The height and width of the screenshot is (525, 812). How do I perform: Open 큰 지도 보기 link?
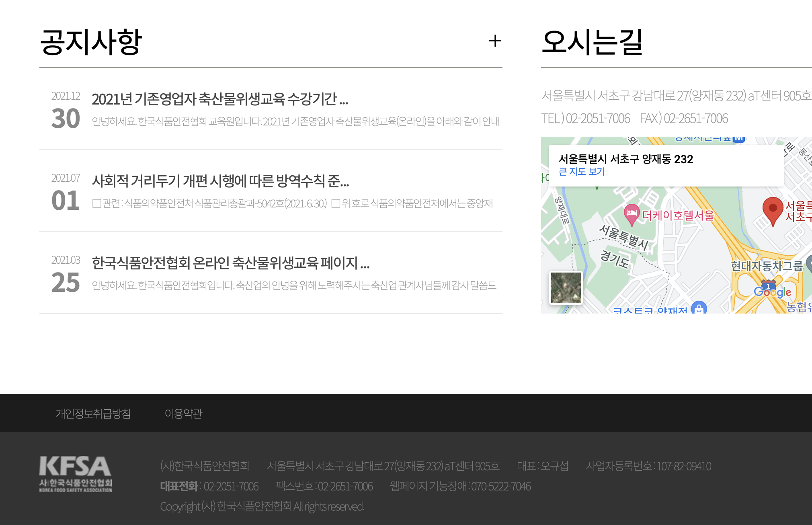582,172
